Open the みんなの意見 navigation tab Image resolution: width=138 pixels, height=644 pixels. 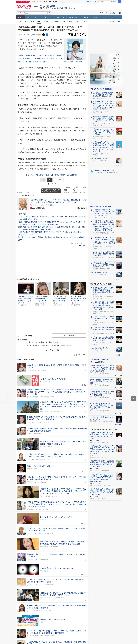tap(73, 17)
